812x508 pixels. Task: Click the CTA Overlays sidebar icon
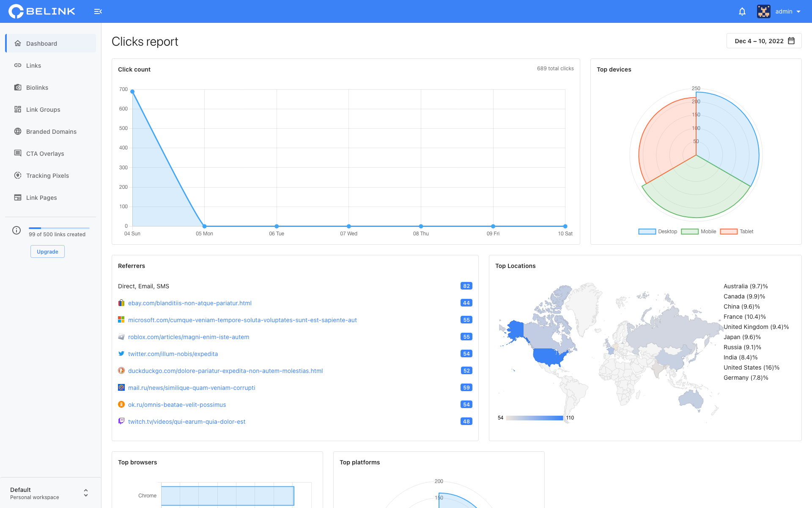(18, 154)
